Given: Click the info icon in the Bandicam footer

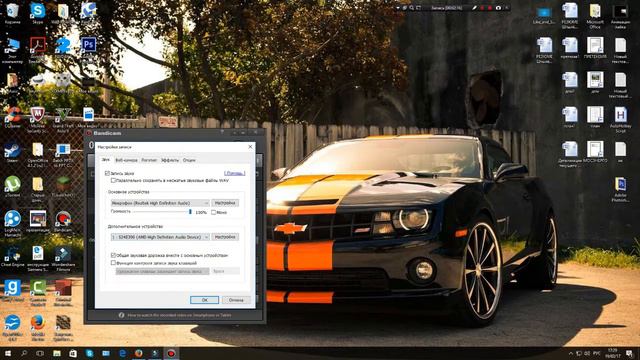Looking at the screenshot, I should click(121, 315).
